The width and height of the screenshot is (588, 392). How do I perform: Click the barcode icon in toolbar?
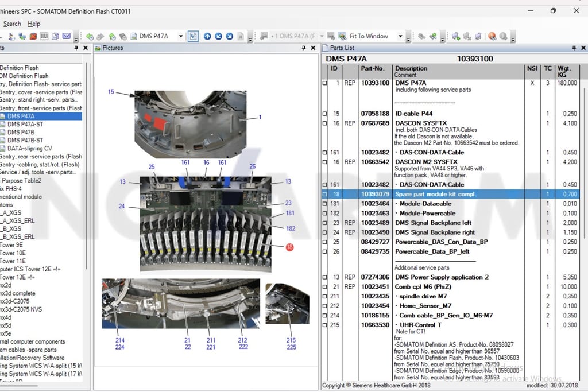[44, 36]
